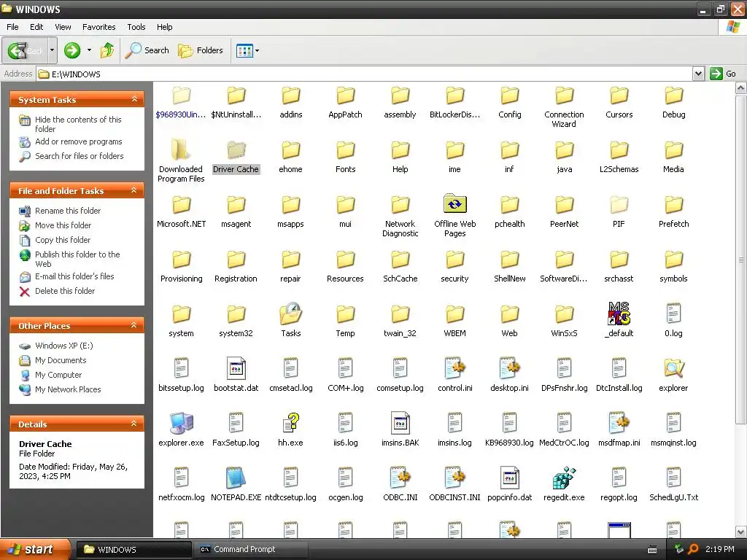
Task: Click Publish this folder to the Web
Action: (x=77, y=259)
